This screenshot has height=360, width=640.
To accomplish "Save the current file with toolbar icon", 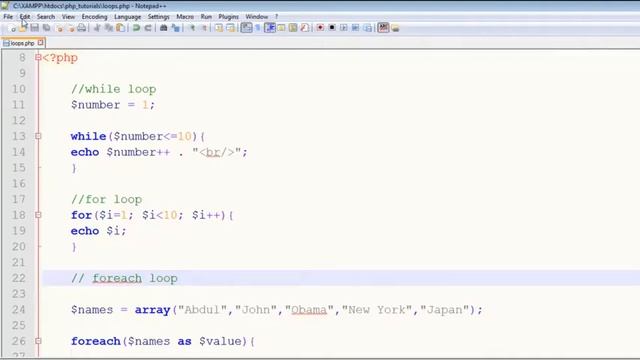I will (x=35, y=28).
